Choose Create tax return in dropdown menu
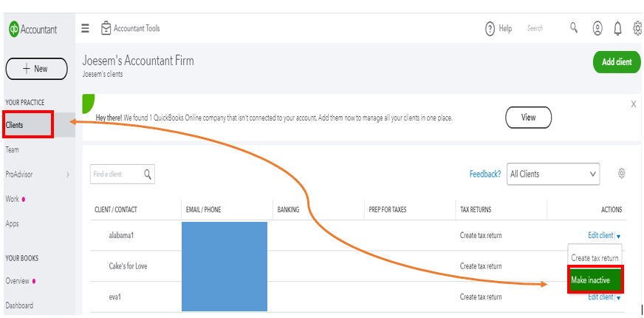Image resolution: width=644 pixels, height=318 pixels. (x=595, y=258)
